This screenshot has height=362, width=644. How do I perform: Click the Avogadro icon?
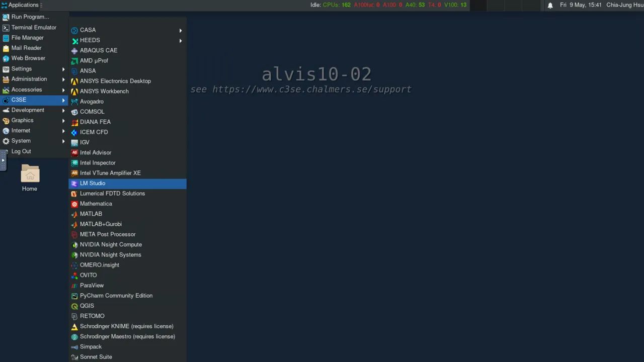(x=74, y=102)
